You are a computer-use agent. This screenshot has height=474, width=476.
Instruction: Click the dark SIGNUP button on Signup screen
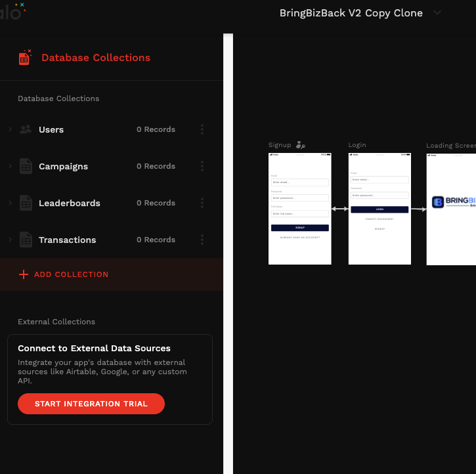(300, 228)
